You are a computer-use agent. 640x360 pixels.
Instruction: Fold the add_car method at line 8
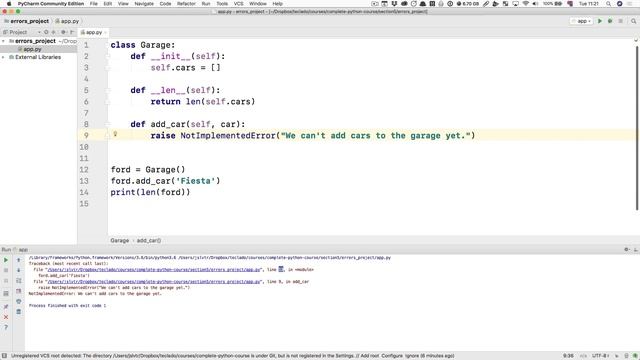(108, 124)
